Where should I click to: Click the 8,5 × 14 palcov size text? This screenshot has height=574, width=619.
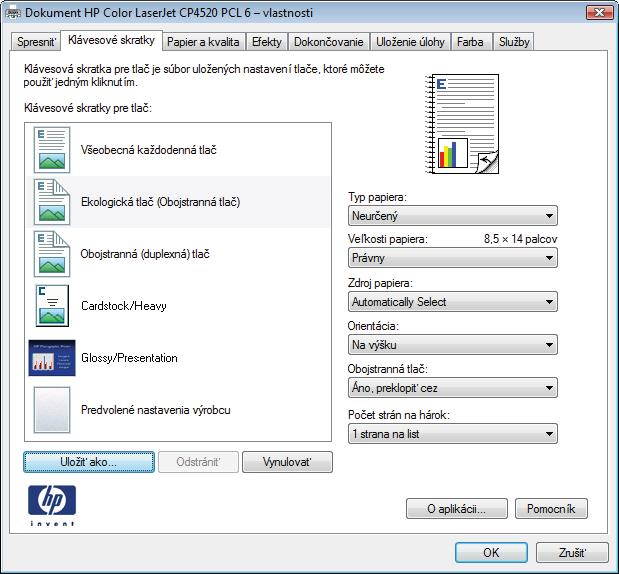click(x=521, y=239)
